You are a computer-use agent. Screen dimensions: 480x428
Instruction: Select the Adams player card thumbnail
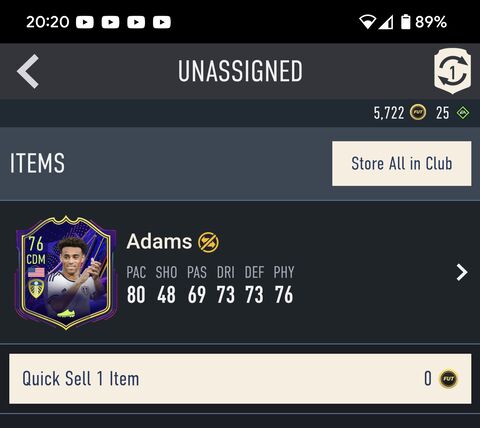[66, 273]
